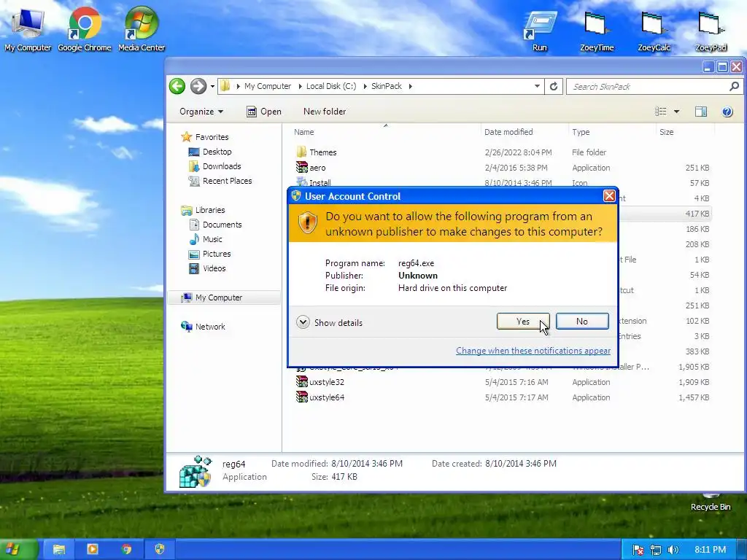747x560 pixels.
Task: Expand arrow after My Computer breadcrumb
Action: (x=300, y=86)
